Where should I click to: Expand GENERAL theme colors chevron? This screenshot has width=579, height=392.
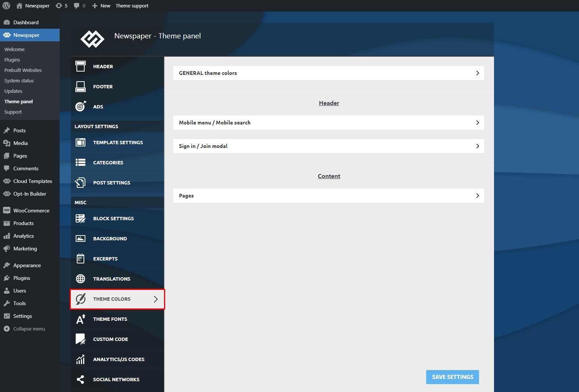[x=478, y=73]
